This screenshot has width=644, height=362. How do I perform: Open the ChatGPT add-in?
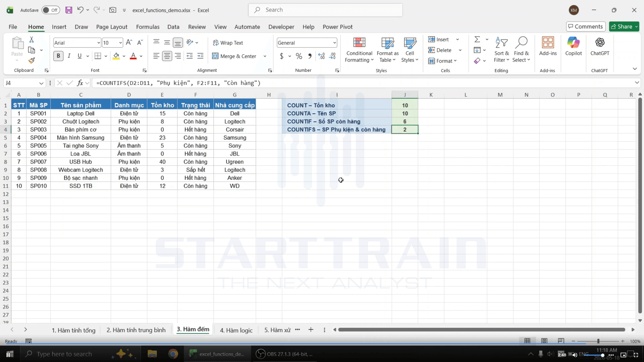pyautogui.click(x=600, y=46)
